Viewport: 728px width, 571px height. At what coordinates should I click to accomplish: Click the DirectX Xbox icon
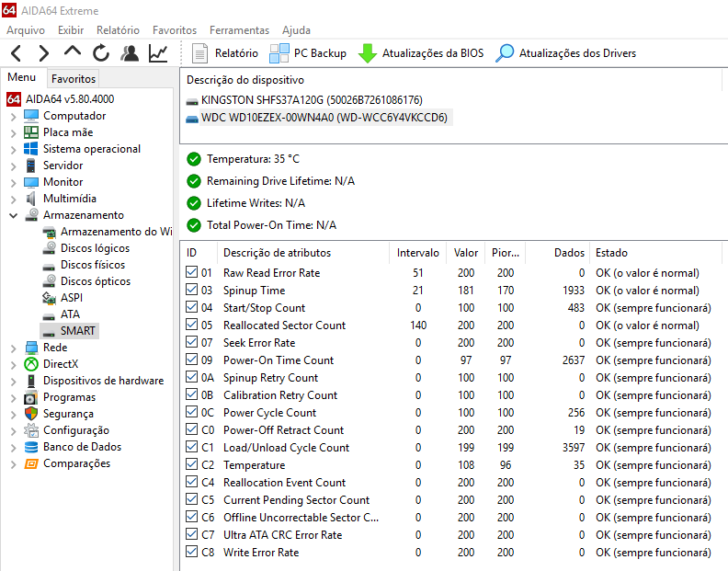pyautogui.click(x=31, y=364)
